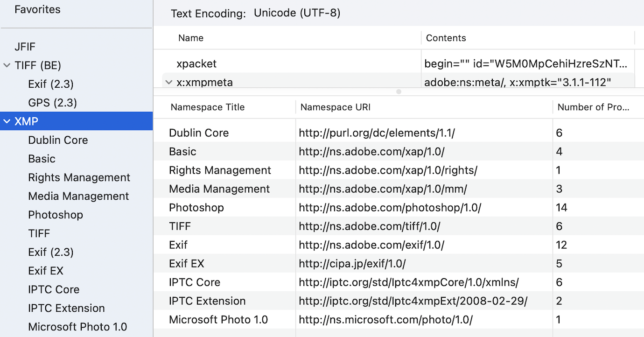Image resolution: width=644 pixels, height=337 pixels.
Task: Select GPS (2.3) in the sidebar
Action: 52,103
